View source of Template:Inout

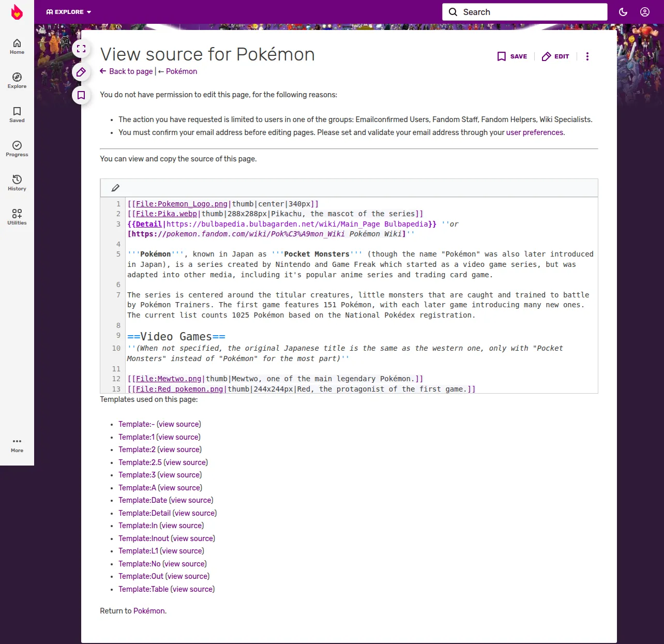click(193, 538)
